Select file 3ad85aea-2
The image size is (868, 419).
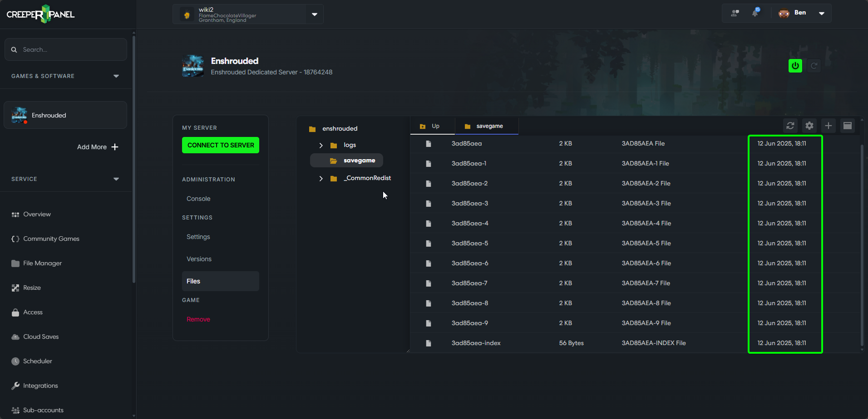469,184
